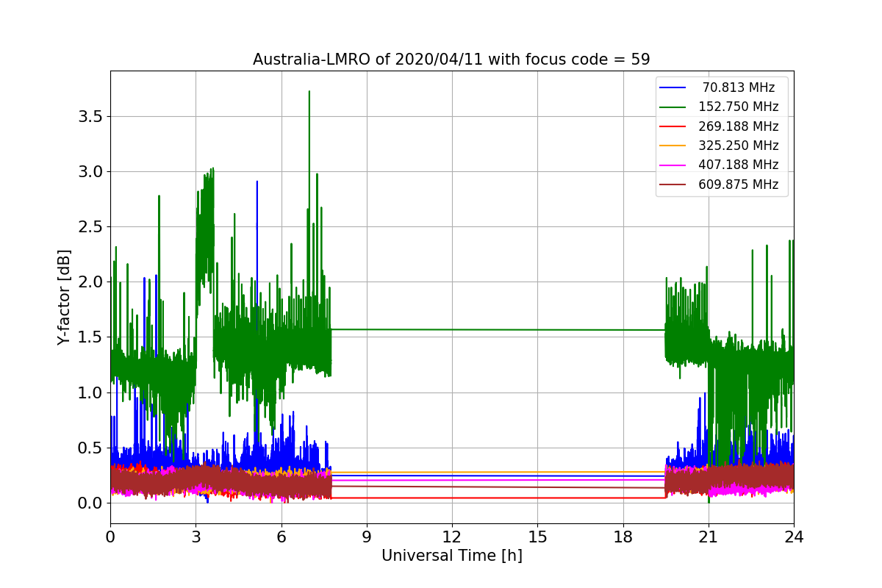The height and width of the screenshot is (588, 882).
Task: Click the legend entry '407.188 MHz'
Action: pos(739,165)
